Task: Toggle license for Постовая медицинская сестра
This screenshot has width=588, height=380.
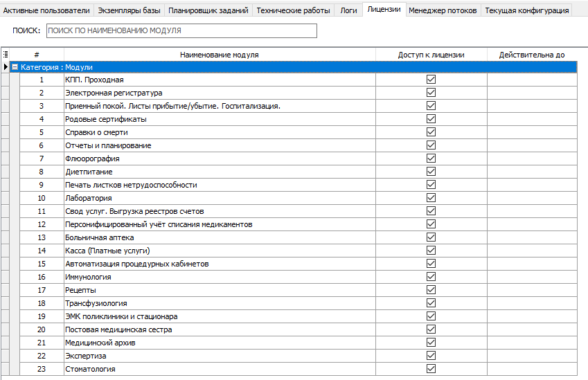Action: tap(431, 329)
